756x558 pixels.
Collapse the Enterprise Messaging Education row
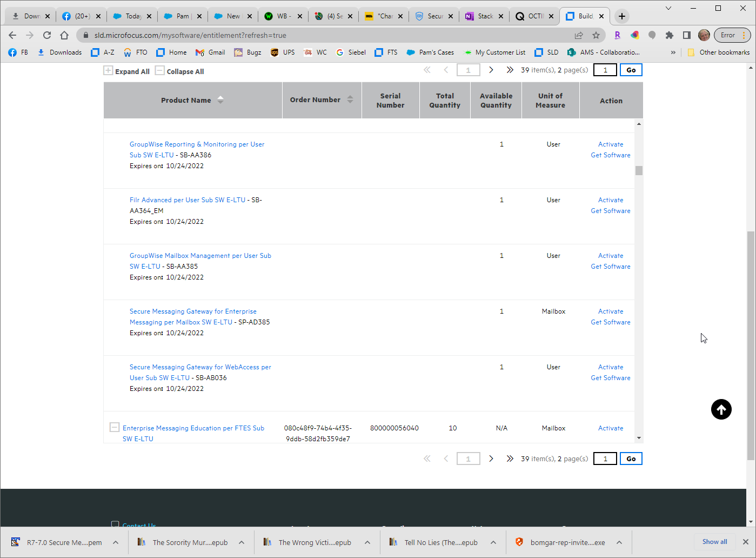pos(114,427)
